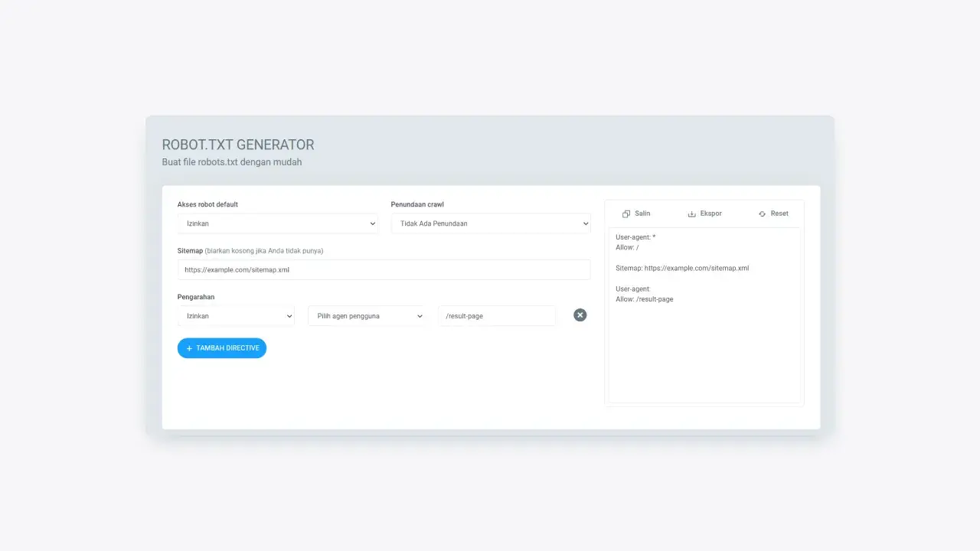Screen dimensions: 980x551
Task: Click the ROBOT.TXT GENERATOR heading
Action: (238, 145)
